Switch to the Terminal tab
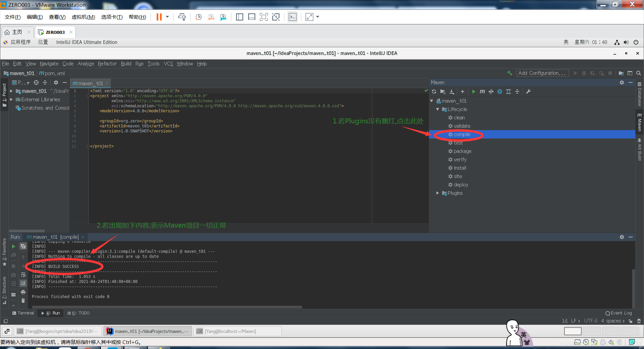644x349 pixels. (23, 313)
